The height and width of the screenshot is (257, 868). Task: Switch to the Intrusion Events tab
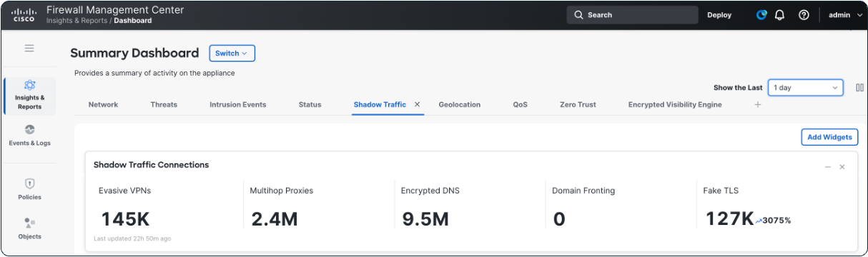point(237,104)
